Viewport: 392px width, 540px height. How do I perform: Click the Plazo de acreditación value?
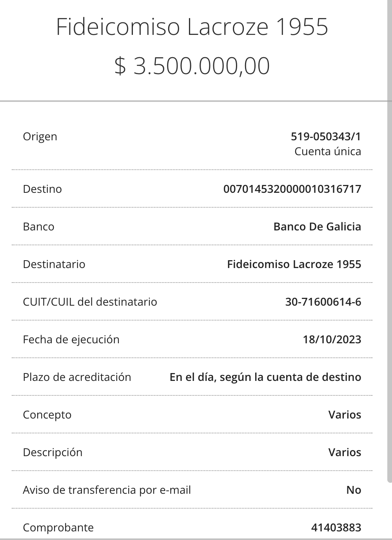coord(265,377)
